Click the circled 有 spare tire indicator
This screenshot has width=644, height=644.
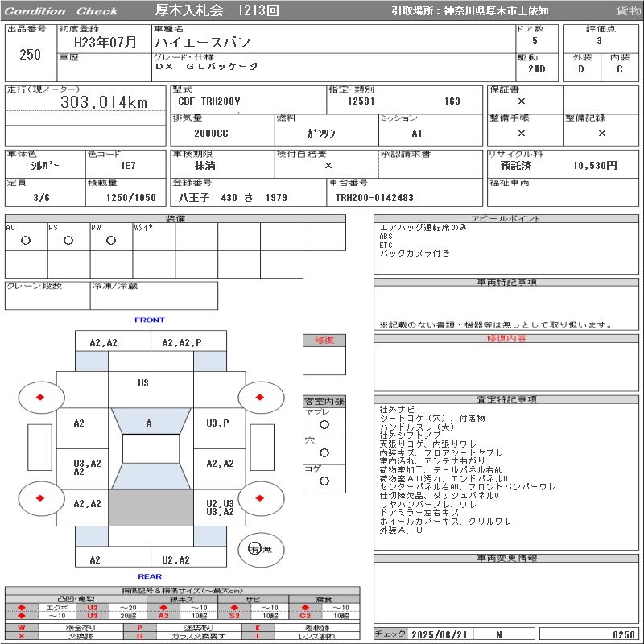point(254,549)
